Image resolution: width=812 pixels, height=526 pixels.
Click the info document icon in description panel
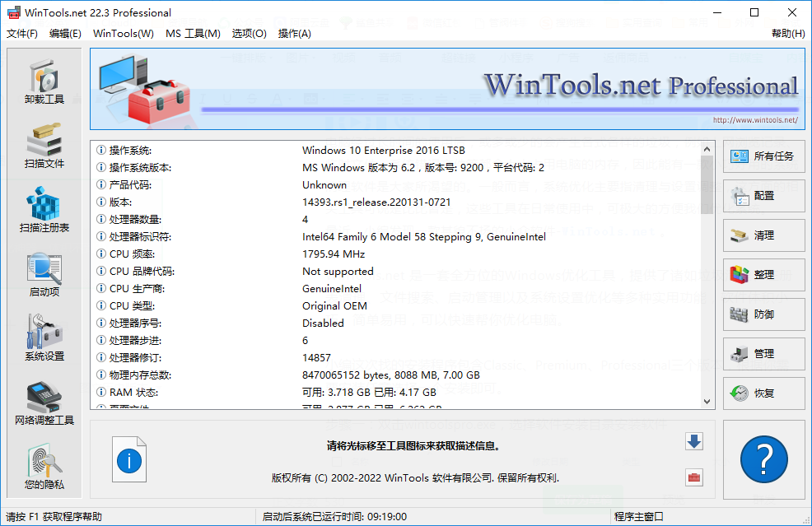129,459
